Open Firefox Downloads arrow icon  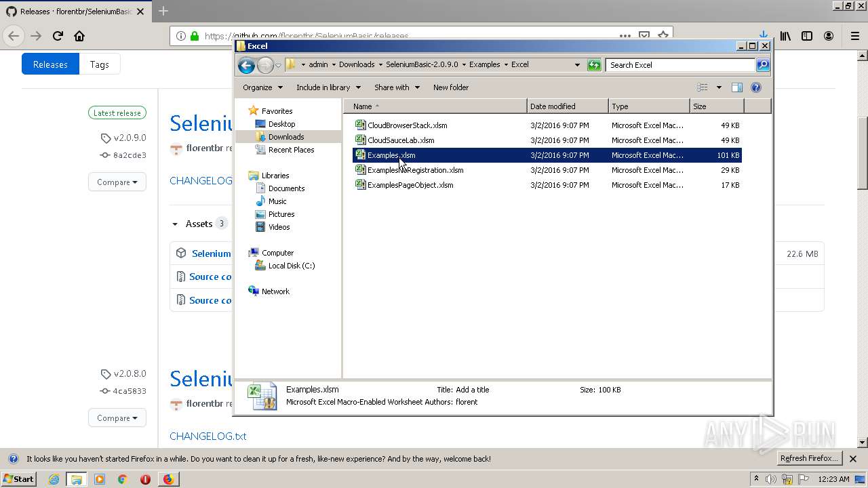pyautogui.click(x=764, y=36)
